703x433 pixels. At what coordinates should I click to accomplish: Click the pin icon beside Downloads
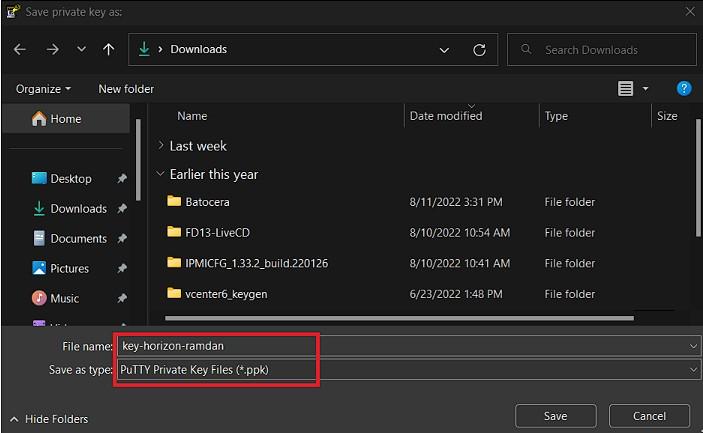click(x=122, y=209)
